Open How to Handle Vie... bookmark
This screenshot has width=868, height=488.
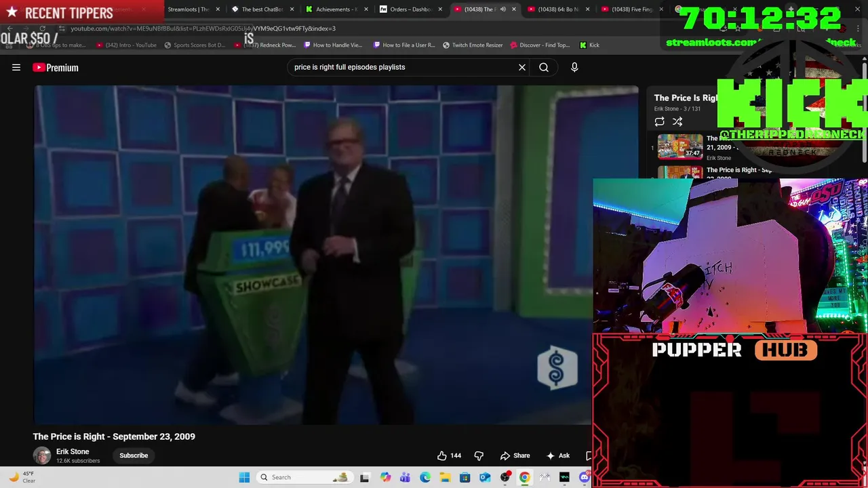click(x=333, y=45)
